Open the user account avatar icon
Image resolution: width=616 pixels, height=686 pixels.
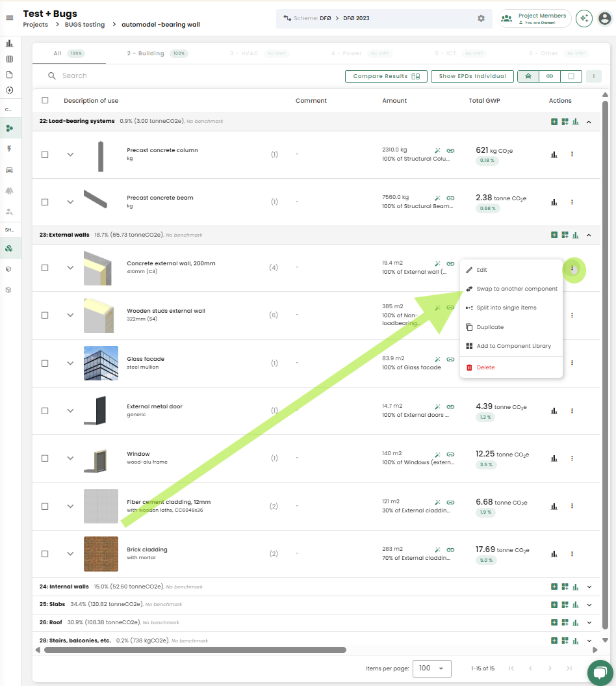(x=604, y=18)
